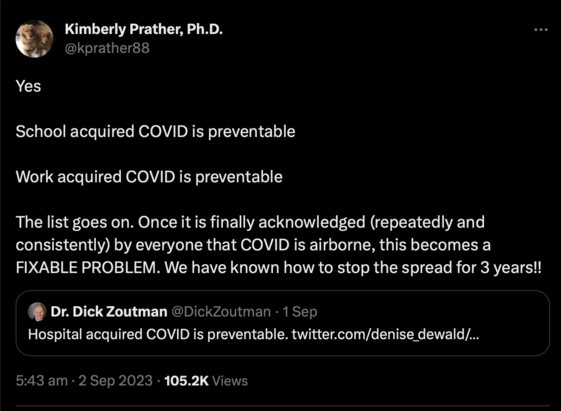Click the @DickZoutman handle
The image size is (561, 411).
click(221, 312)
